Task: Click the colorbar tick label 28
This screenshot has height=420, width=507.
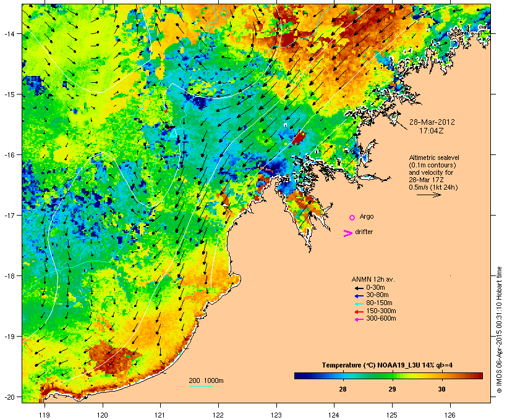Action: point(343,389)
